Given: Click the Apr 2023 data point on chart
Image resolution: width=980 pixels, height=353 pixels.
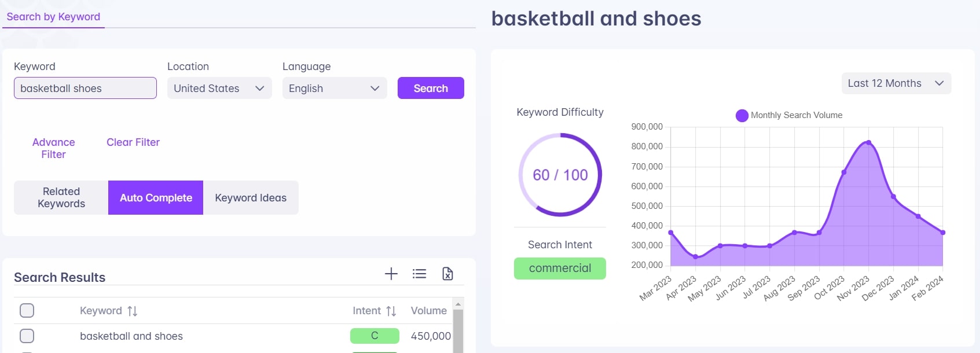Looking at the screenshot, I should pyautogui.click(x=696, y=256).
